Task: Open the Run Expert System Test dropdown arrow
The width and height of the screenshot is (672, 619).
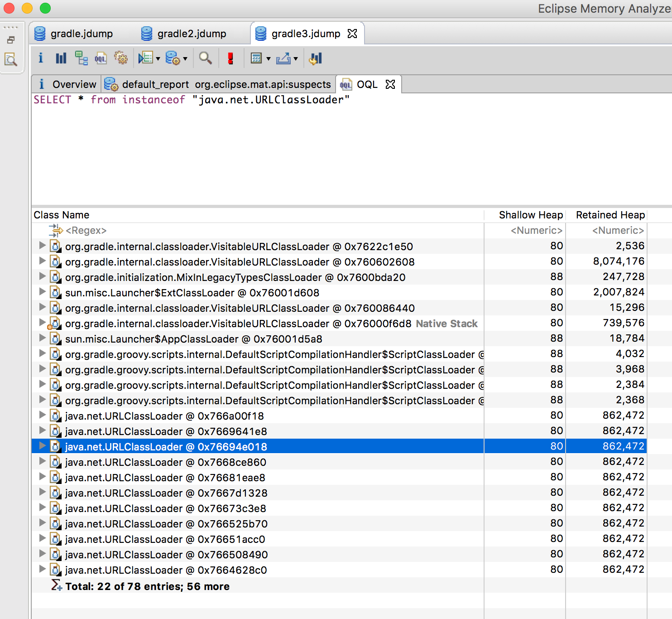Action: click(x=185, y=59)
